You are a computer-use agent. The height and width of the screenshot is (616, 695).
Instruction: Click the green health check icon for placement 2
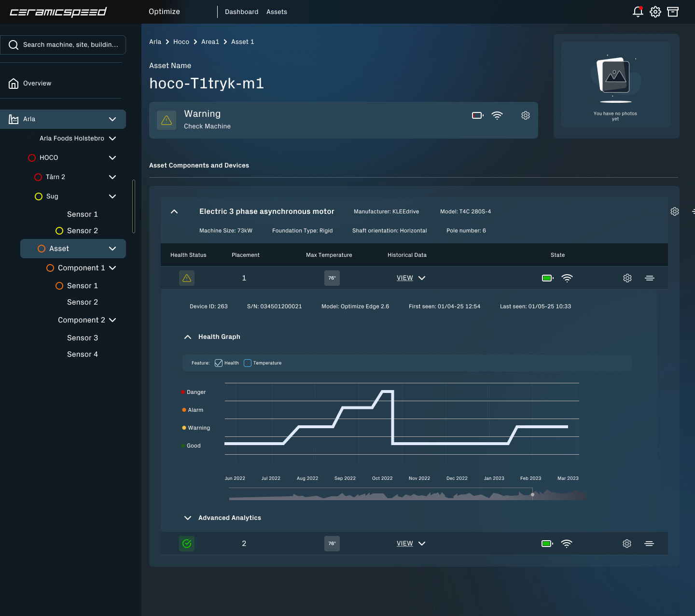pos(187,544)
